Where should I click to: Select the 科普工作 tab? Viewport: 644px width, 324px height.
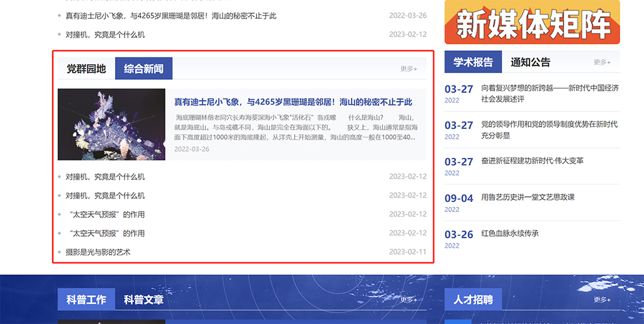coord(86,299)
